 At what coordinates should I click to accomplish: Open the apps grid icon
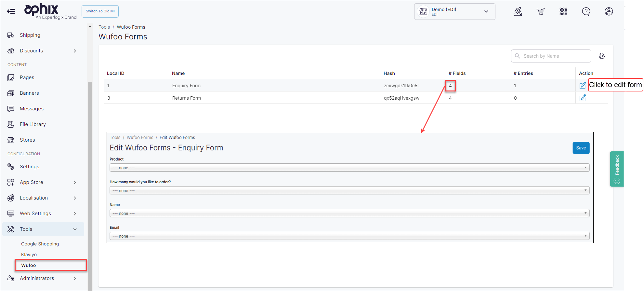tap(563, 12)
